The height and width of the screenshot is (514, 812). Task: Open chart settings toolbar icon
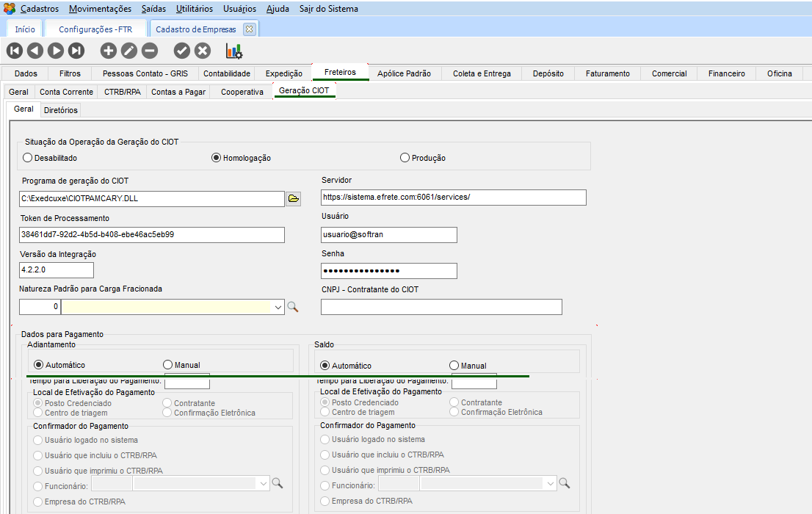pyautogui.click(x=233, y=51)
